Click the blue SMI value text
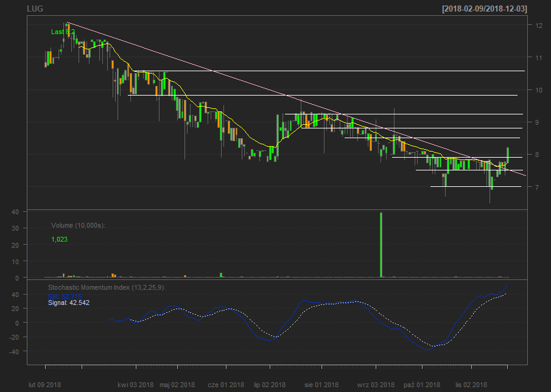The height and width of the screenshot is (392, 551). coord(68,296)
